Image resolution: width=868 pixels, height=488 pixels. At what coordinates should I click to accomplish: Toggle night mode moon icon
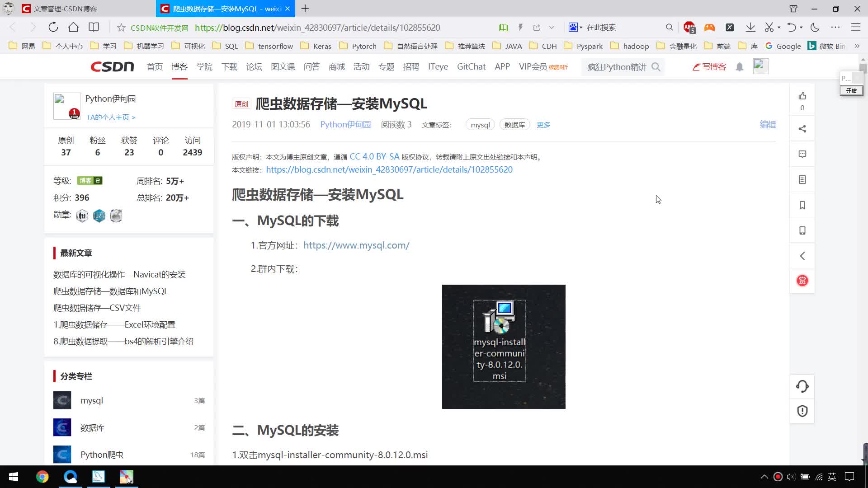click(815, 27)
